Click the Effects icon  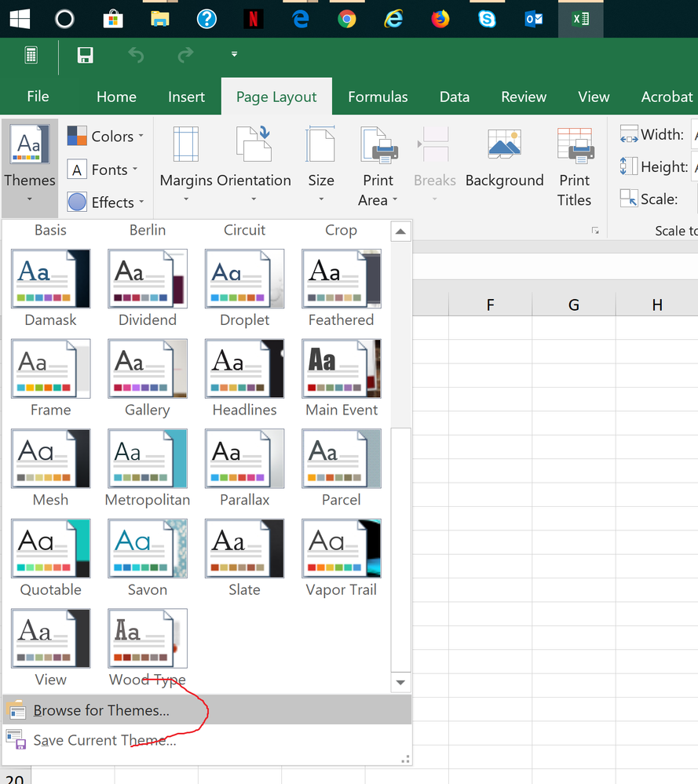click(x=77, y=202)
